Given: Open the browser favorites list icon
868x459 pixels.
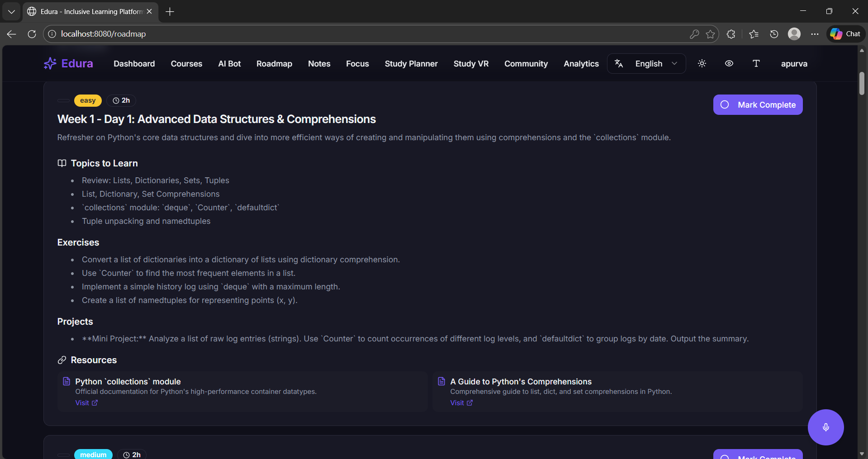Looking at the screenshot, I should point(754,34).
